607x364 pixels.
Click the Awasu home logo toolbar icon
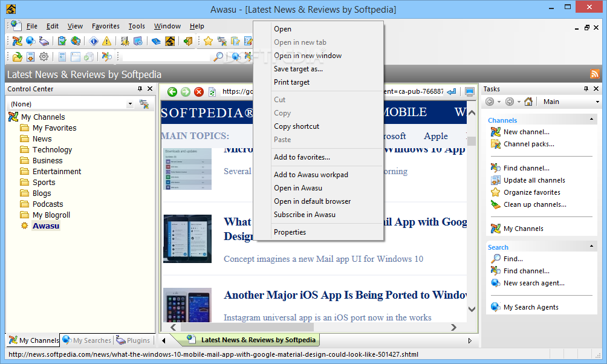(169, 41)
